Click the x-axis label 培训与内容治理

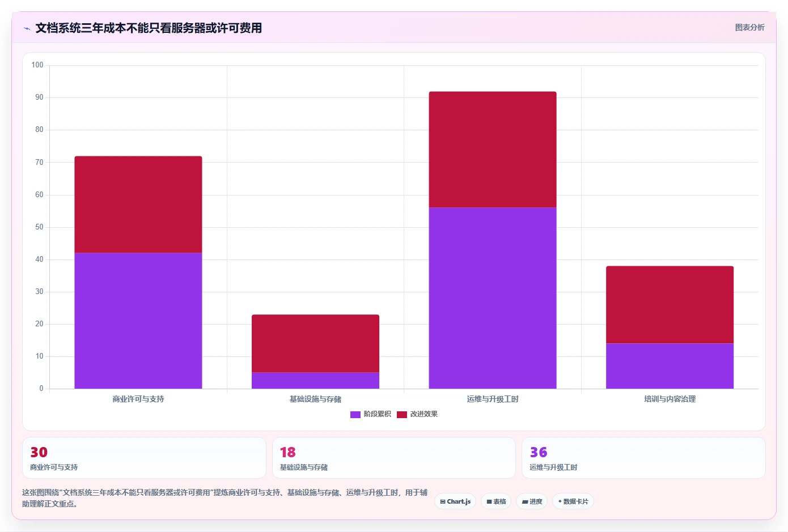(670, 399)
